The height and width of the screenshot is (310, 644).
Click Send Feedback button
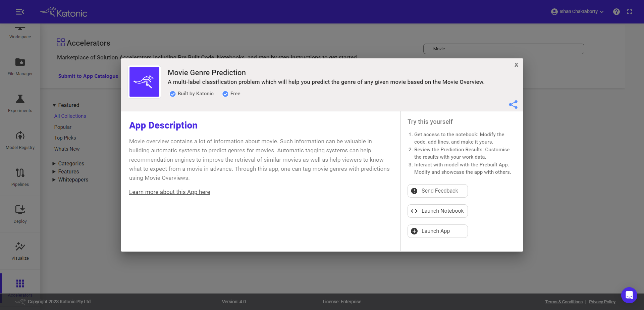pyautogui.click(x=437, y=191)
